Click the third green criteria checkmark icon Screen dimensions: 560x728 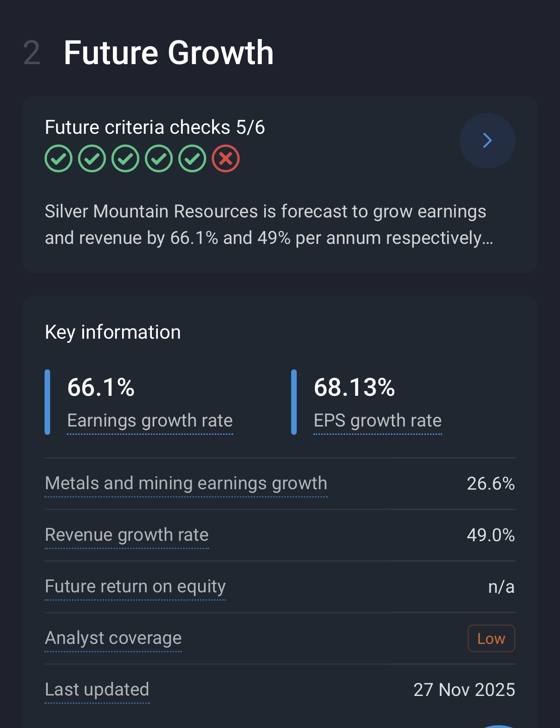tap(125, 159)
